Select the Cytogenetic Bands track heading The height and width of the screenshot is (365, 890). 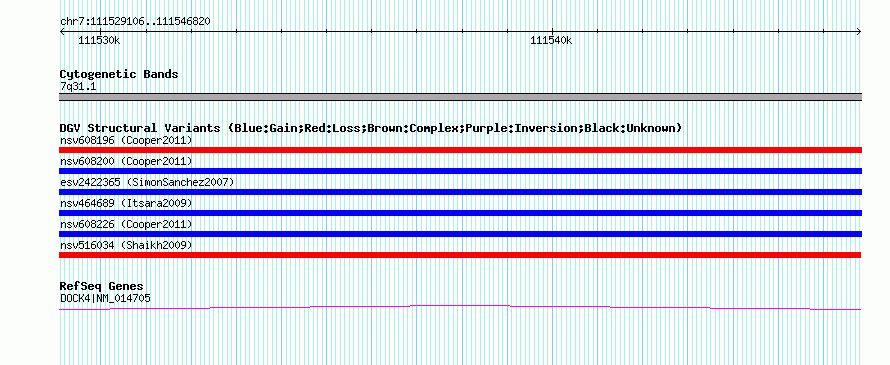coord(119,74)
